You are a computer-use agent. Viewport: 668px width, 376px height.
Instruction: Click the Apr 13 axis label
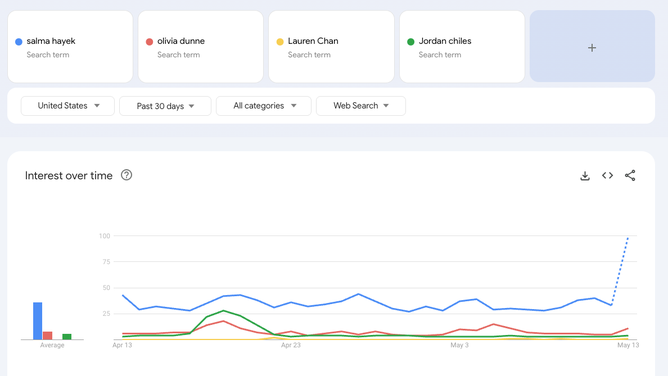coord(122,345)
